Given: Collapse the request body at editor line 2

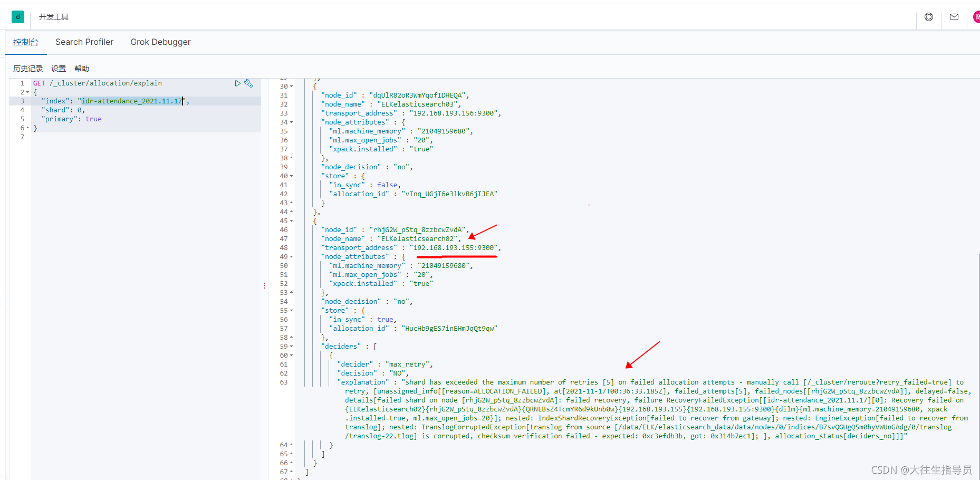Looking at the screenshot, I should (x=28, y=92).
